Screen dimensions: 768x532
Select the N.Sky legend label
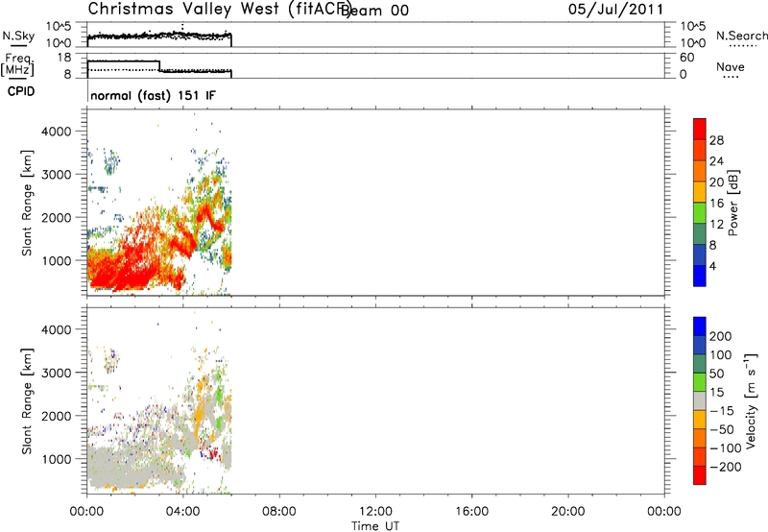(18, 36)
